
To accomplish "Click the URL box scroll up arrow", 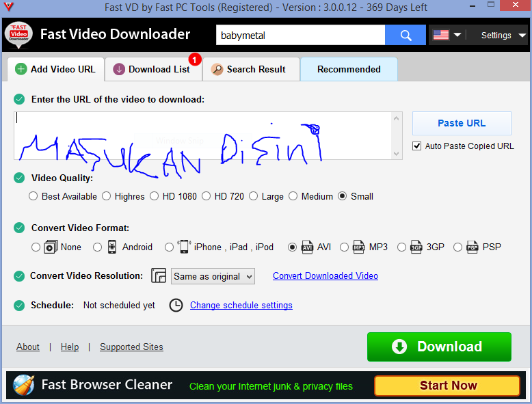I will click(x=396, y=118).
